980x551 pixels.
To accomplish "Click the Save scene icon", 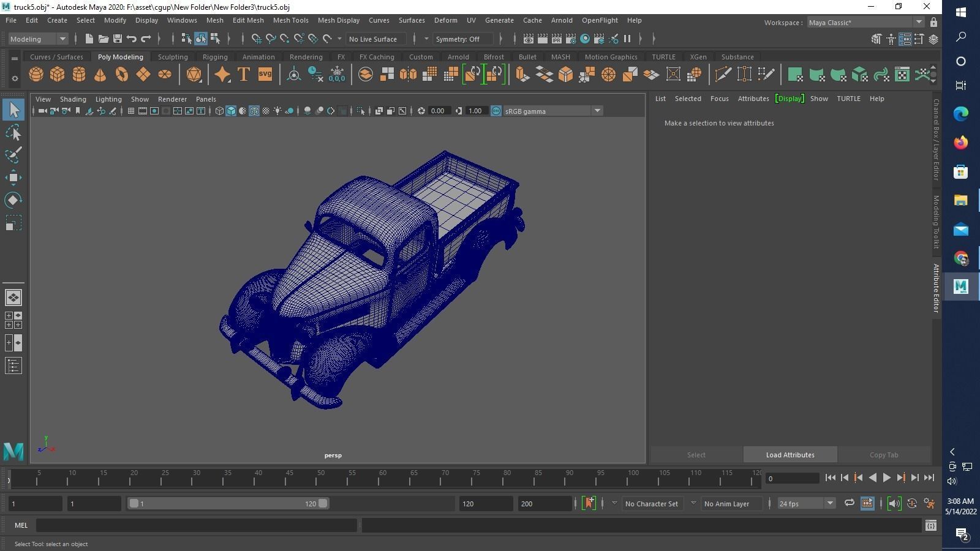I will point(117,39).
